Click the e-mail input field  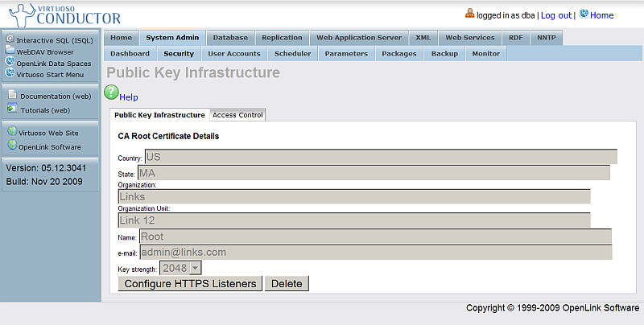(375, 252)
